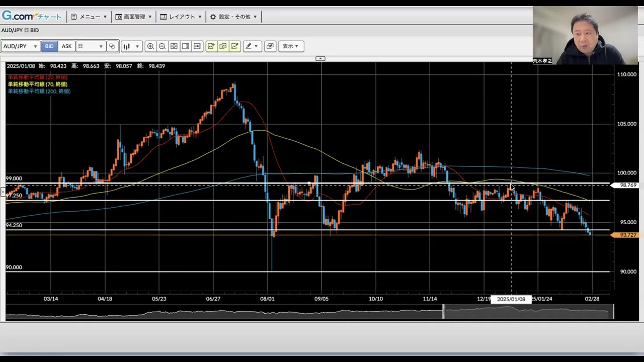This screenshot has height=362, width=644.
Task: Switch price to ASK
Action: 66,46
